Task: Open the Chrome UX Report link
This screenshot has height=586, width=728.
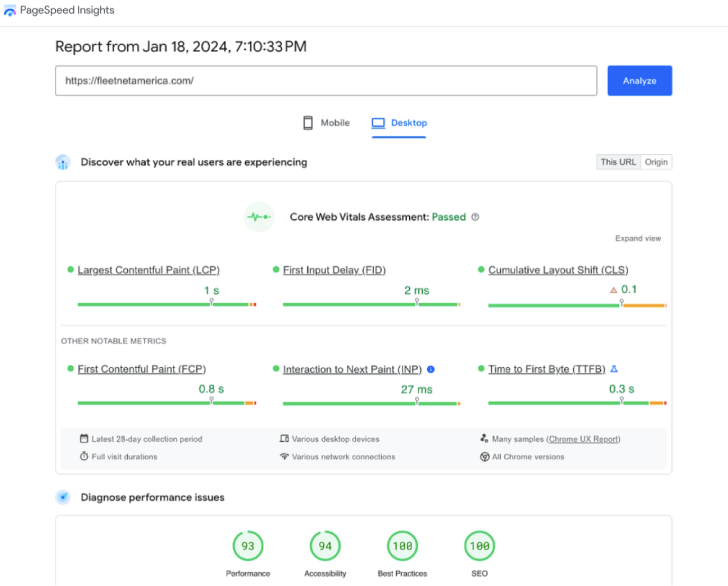Action: [583, 439]
